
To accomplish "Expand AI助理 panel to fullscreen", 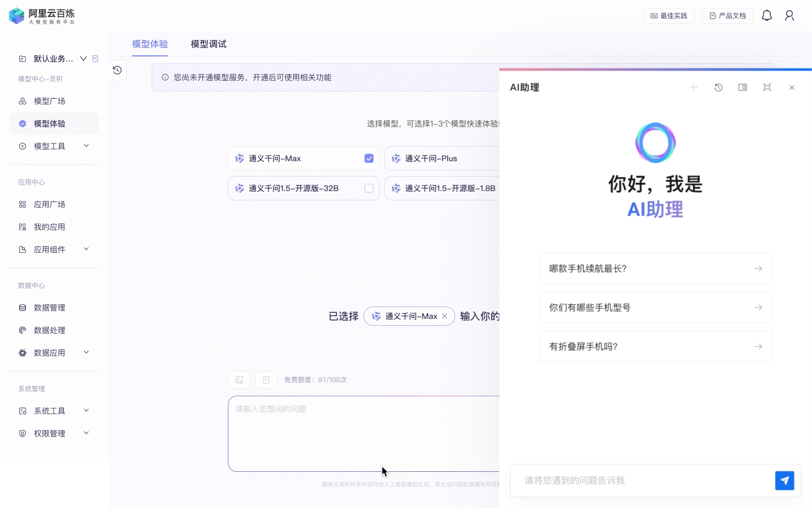I will 767,87.
